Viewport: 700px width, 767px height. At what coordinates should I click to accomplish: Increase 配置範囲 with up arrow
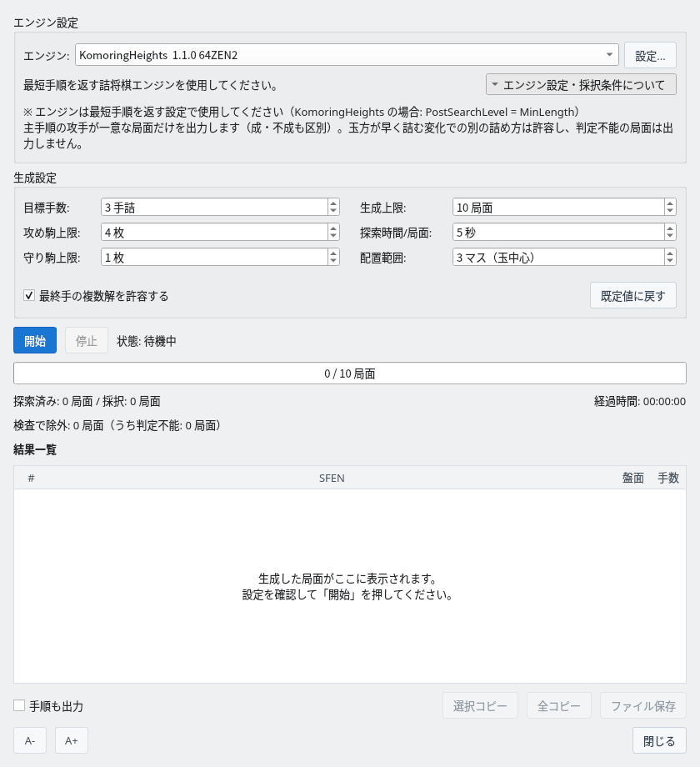670,253
